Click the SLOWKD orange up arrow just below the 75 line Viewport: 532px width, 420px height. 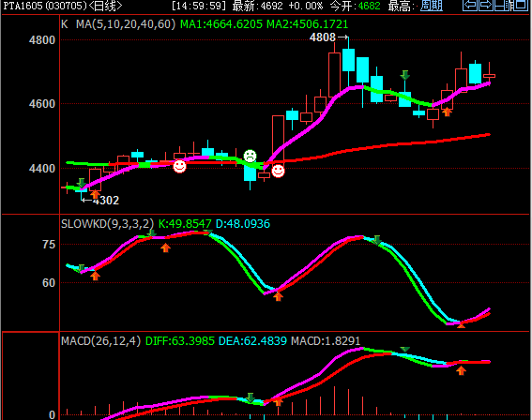click(165, 247)
